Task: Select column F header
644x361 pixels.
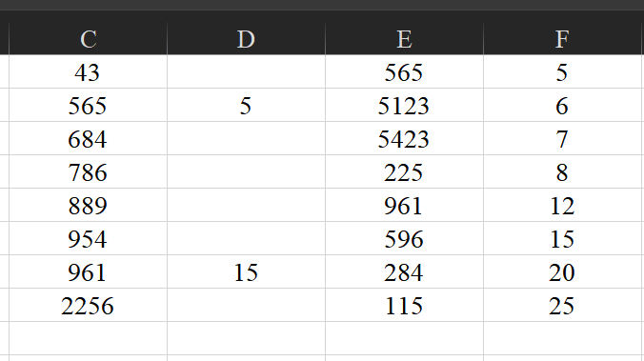Action: [562, 39]
